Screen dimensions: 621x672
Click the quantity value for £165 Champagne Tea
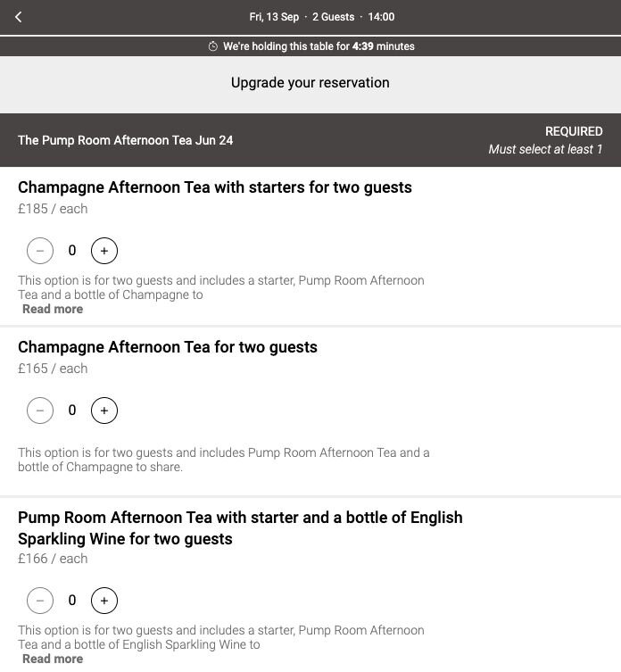[72, 411]
